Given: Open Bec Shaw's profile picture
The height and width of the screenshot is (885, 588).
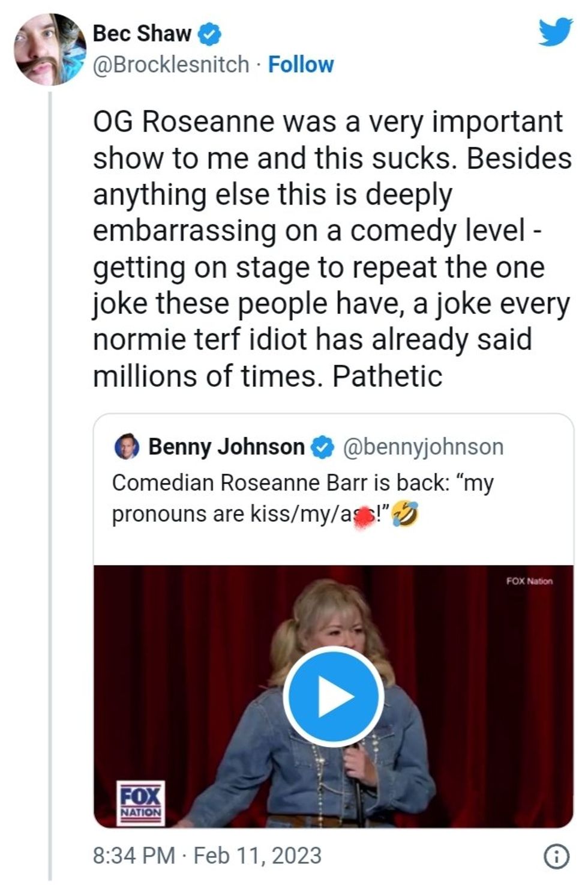Looking at the screenshot, I should pos(49,49).
